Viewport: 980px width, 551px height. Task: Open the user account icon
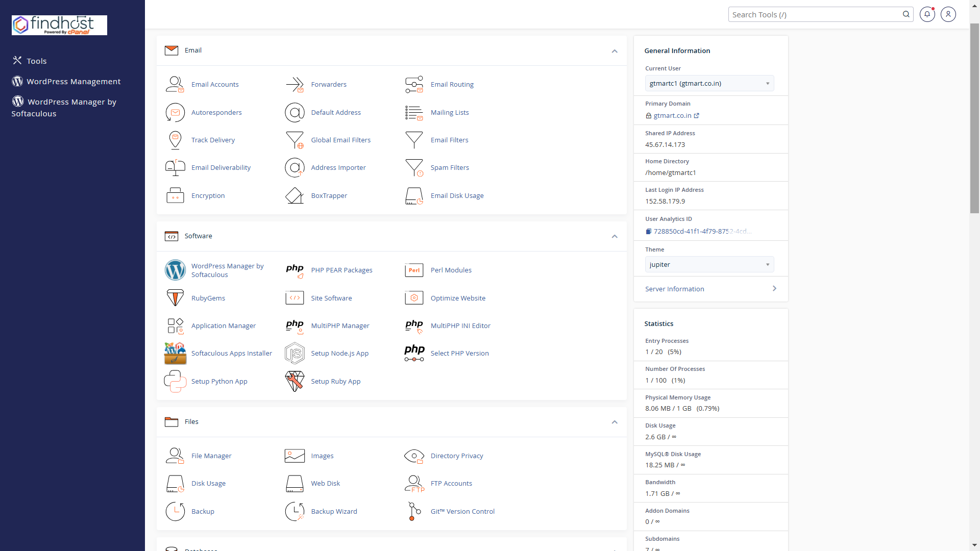coord(948,14)
